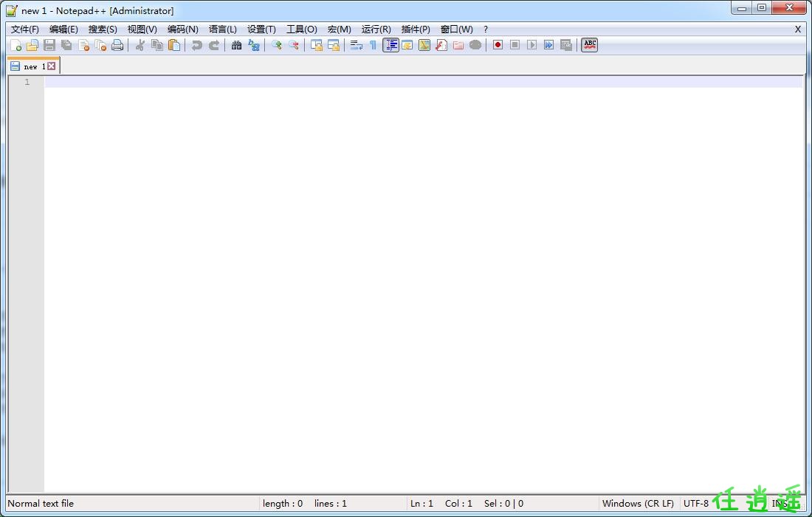Screen dimensions: 812x517
Task: Click line number 1 in the margin
Action: tap(27, 82)
